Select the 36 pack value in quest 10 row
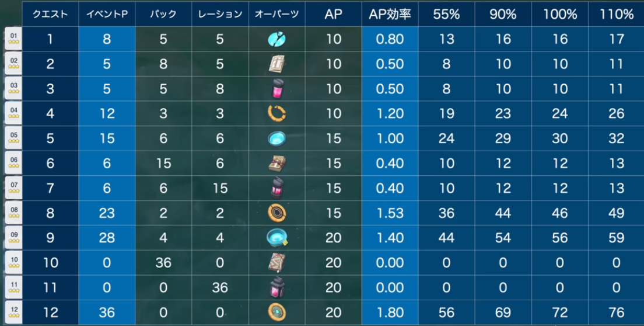644x326 pixels. (x=163, y=263)
